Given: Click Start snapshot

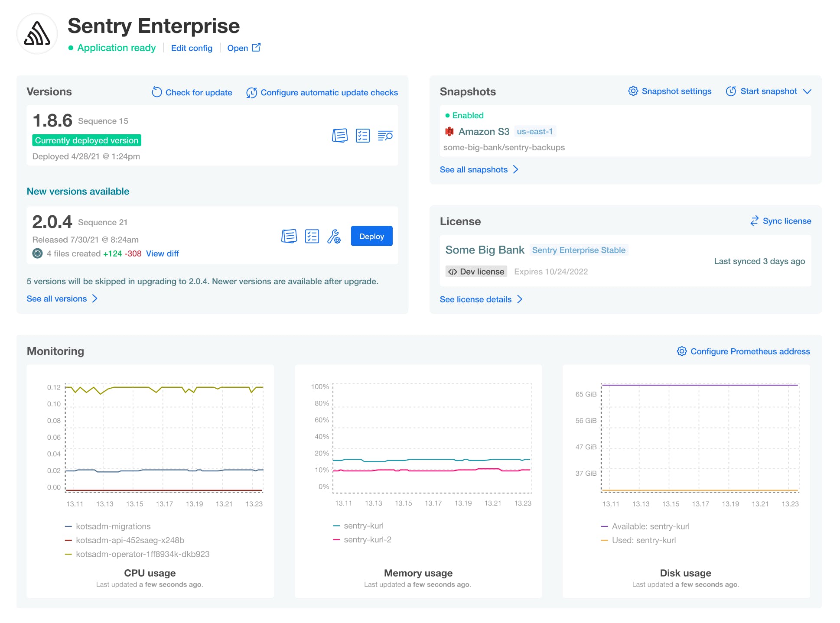Looking at the screenshot, I should click(x=768, y=91).
